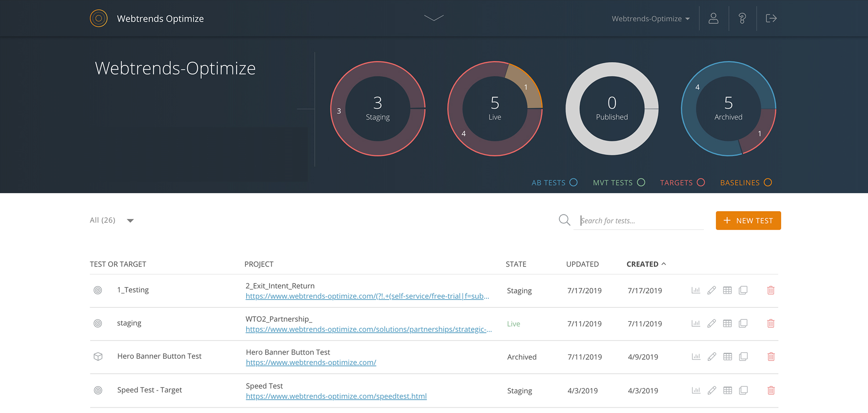Select the Hero Banner Button Test name
The height and width of the screenshot is (413, 868).
pos(159,356)
